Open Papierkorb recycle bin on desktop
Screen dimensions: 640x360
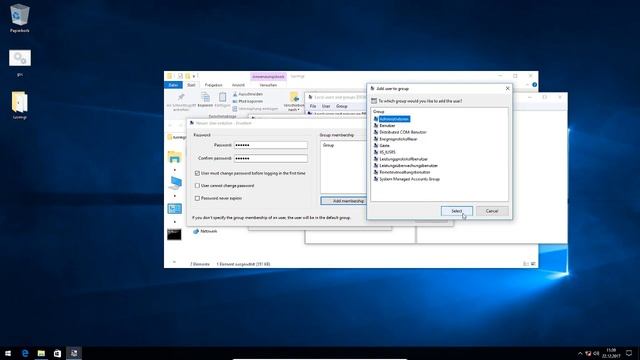[x=19, y=18]
